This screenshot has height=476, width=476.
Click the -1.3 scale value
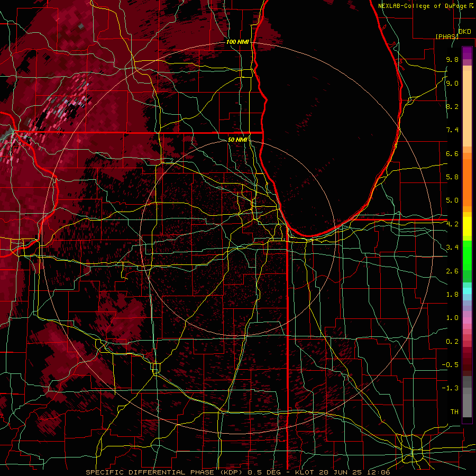click(x=450, y=388)
